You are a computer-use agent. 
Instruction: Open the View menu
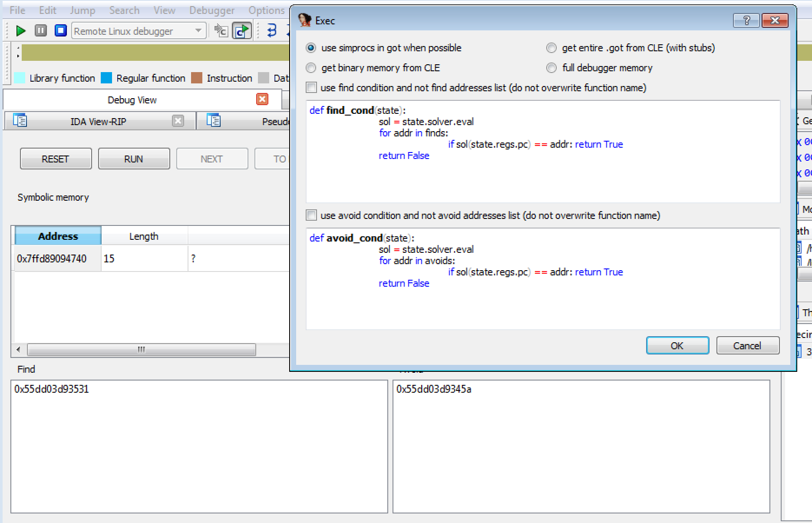click(x=164, y=10)
